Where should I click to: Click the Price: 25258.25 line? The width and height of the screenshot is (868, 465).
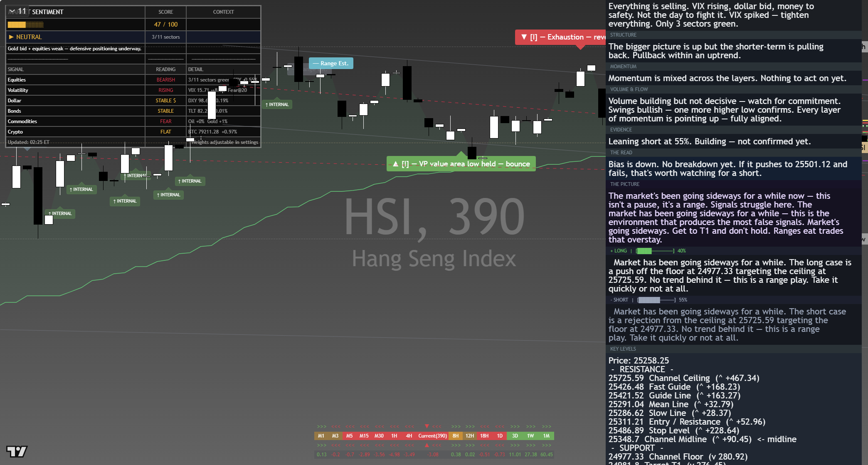point(639,361)
